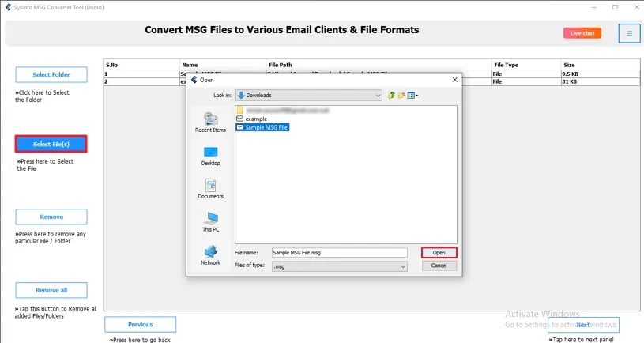Create a new folder in the Open dialog

click(x=401, y=96)
